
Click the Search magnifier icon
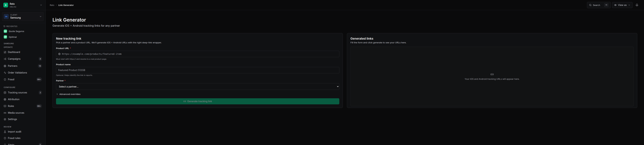(x=591, y=5)
